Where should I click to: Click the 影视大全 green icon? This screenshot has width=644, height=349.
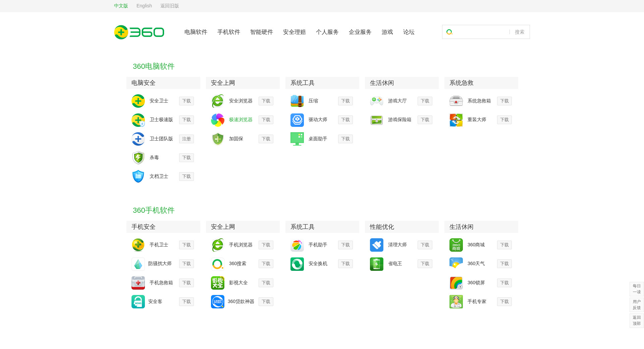pyautogui.click(x=218, y=283)
